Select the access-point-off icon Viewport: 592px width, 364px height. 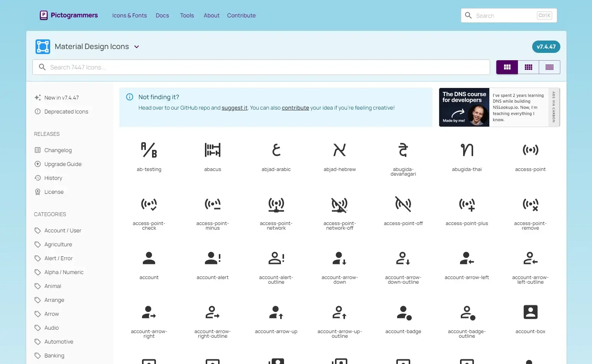coord(403,204)
